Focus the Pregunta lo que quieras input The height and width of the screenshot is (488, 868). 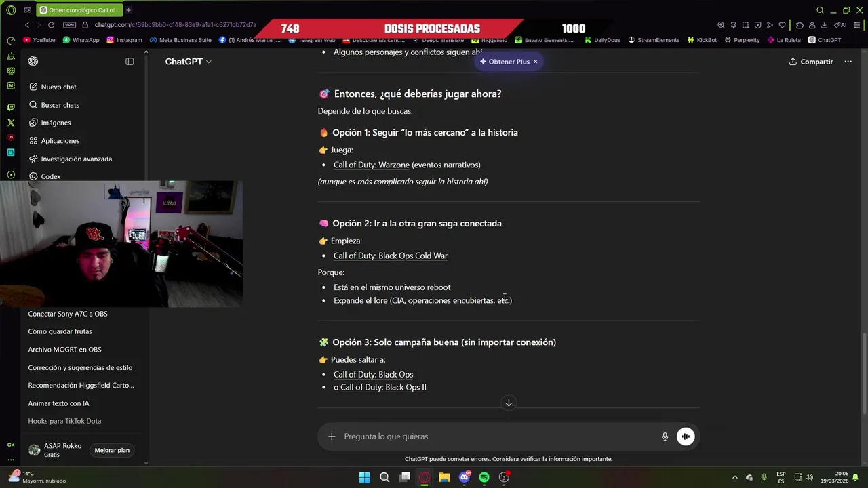click(498, 436)
